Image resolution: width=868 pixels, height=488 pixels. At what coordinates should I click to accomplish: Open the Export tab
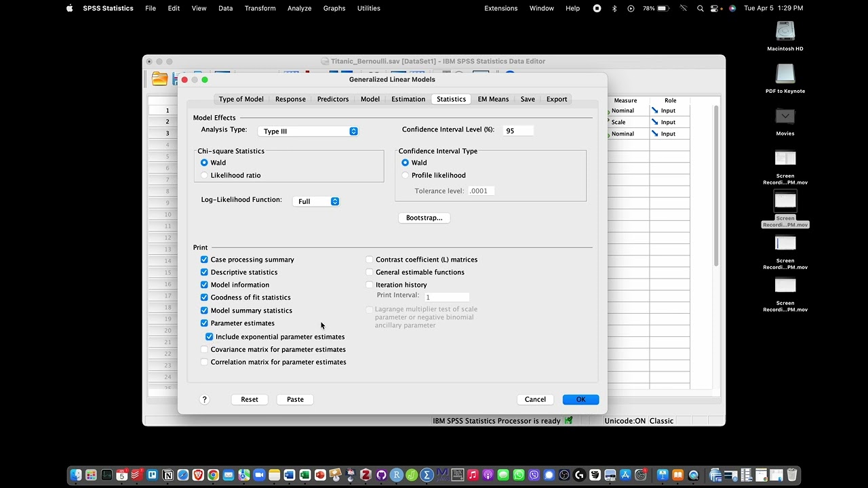[557, 99]
